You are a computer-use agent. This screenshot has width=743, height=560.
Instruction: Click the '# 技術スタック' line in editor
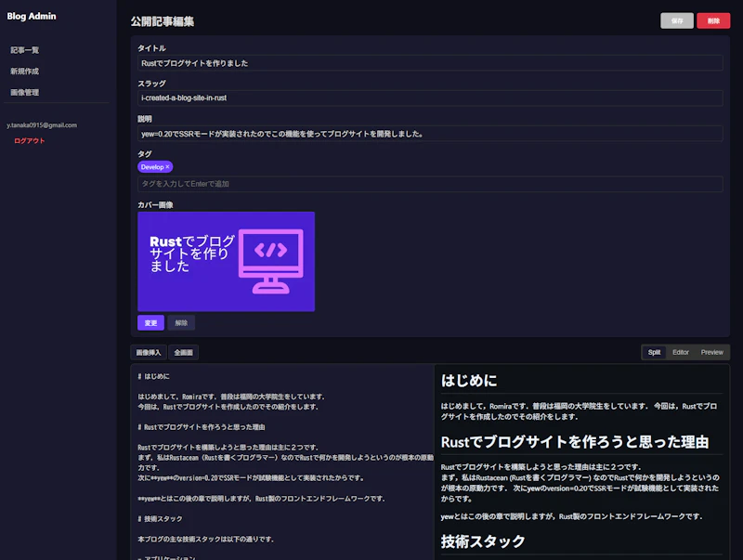(160, 519)
